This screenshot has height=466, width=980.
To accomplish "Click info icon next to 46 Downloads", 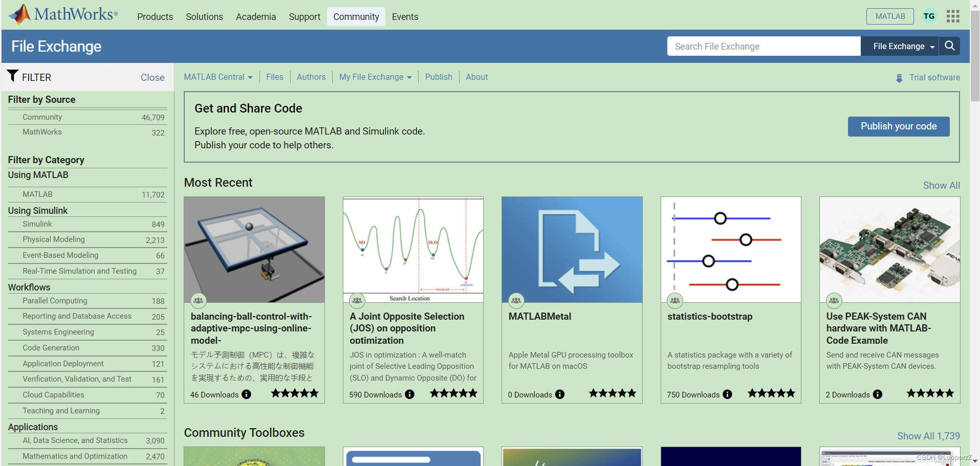I will [x=247, y=394].
